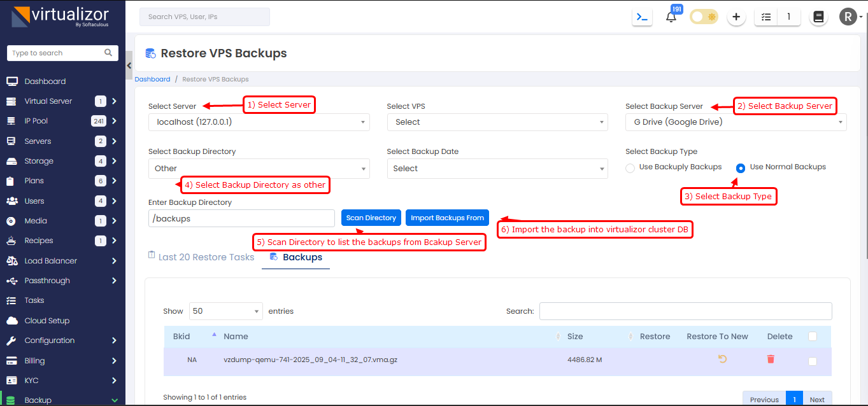Screen dimensions: 868x406
Task: Check the select-all checkbox in table header
Action: click(x=812, y=337)
